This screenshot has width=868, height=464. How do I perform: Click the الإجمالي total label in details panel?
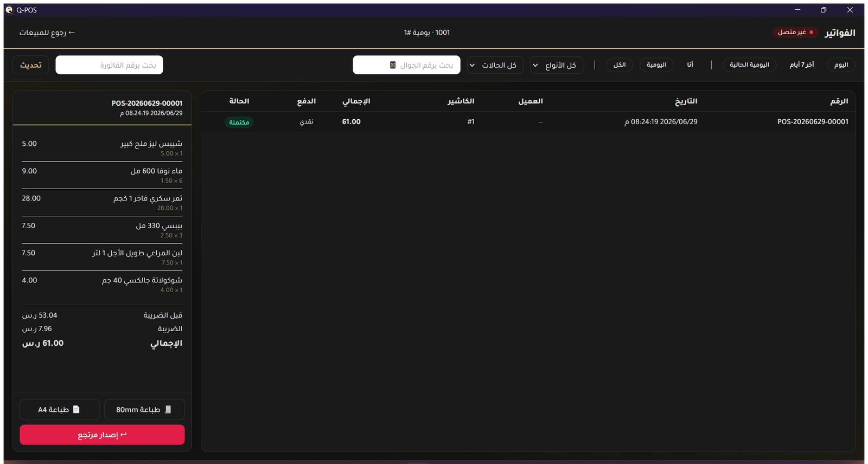166,344
